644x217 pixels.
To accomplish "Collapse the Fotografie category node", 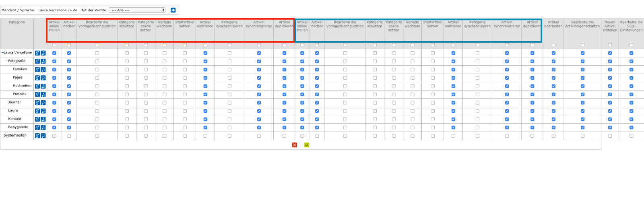I will [7, 61].
